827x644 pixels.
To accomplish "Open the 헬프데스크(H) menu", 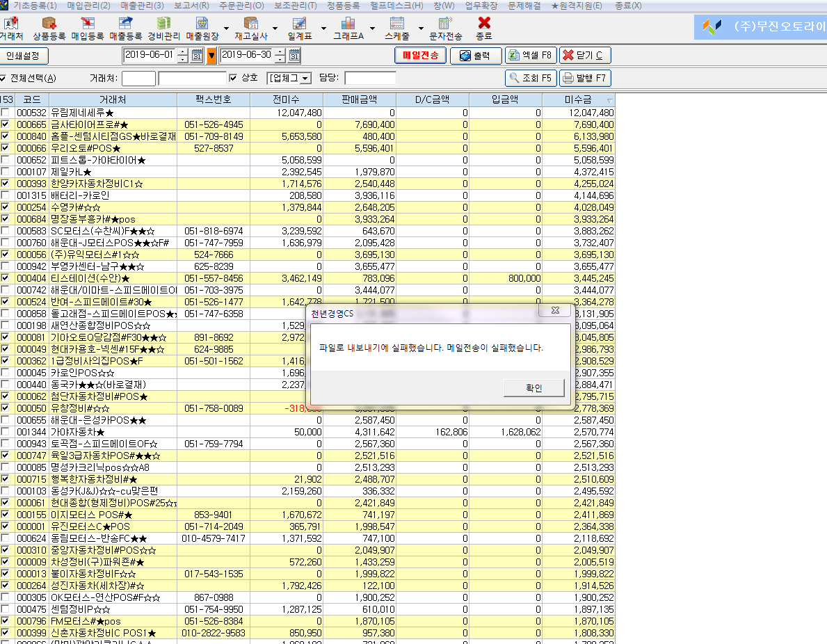I will pyautogui.click(x=396, y=6).
